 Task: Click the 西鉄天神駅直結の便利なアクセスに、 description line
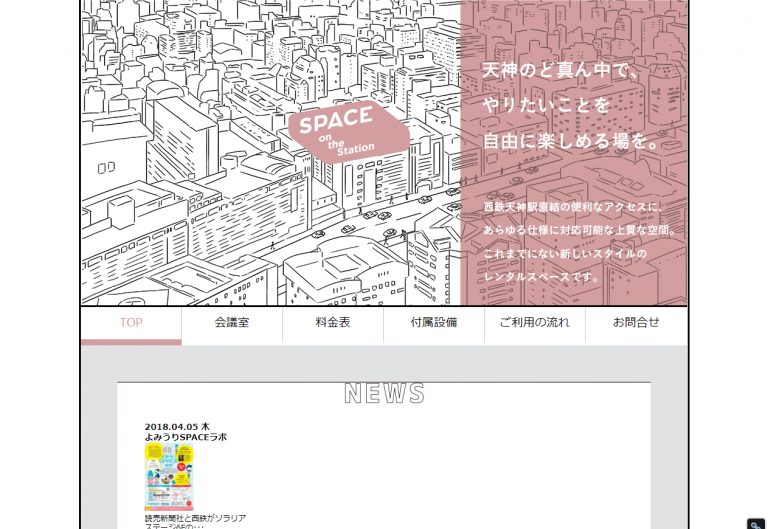(573, 207)
